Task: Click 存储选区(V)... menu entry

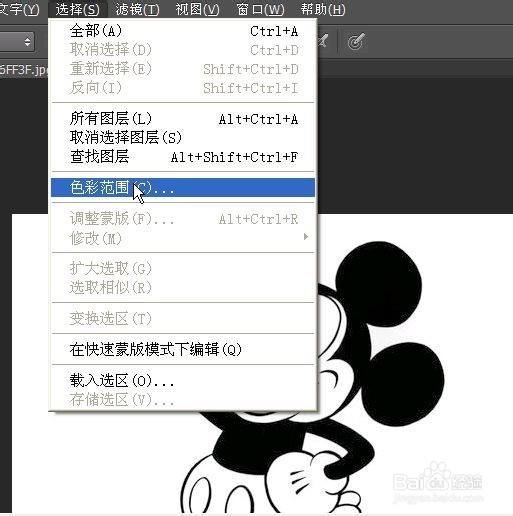Action: [x=183, y=399]
